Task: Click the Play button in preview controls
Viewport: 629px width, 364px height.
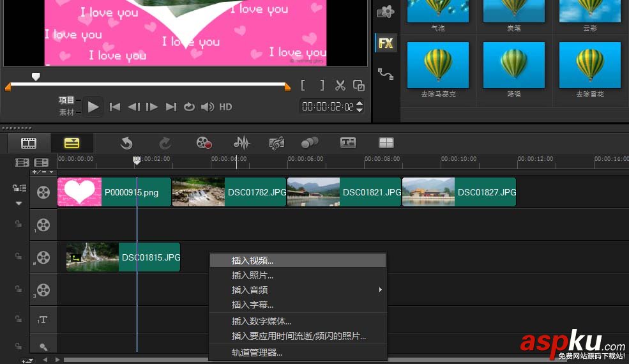Action: [x=93, y=107]
